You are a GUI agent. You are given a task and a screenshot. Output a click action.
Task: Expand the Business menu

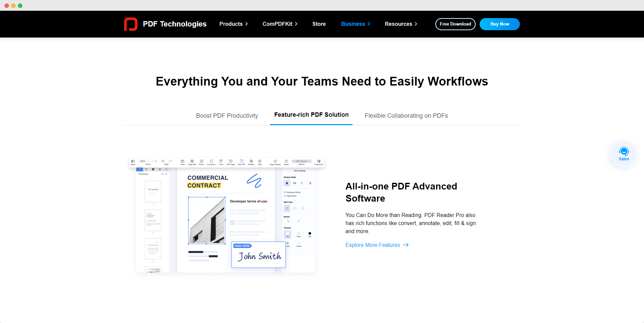click(x=356, y=24)
